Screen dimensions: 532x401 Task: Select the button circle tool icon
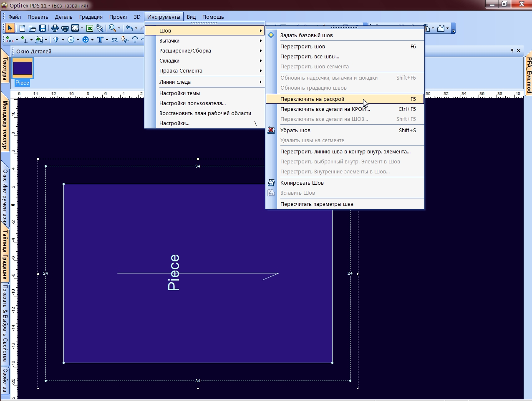86,40
